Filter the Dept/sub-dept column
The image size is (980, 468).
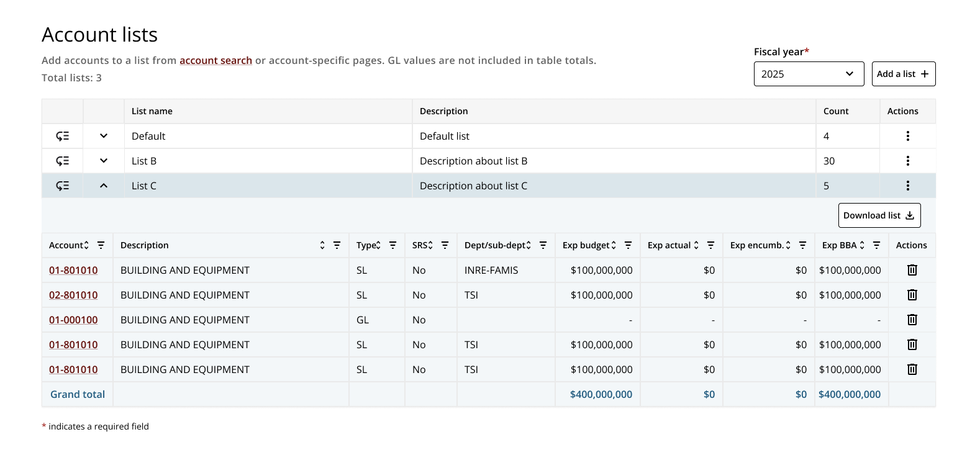tap(543, 245)
